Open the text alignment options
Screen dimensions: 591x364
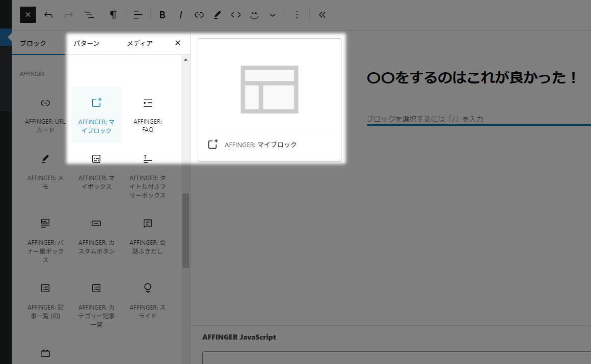point(138,15)
